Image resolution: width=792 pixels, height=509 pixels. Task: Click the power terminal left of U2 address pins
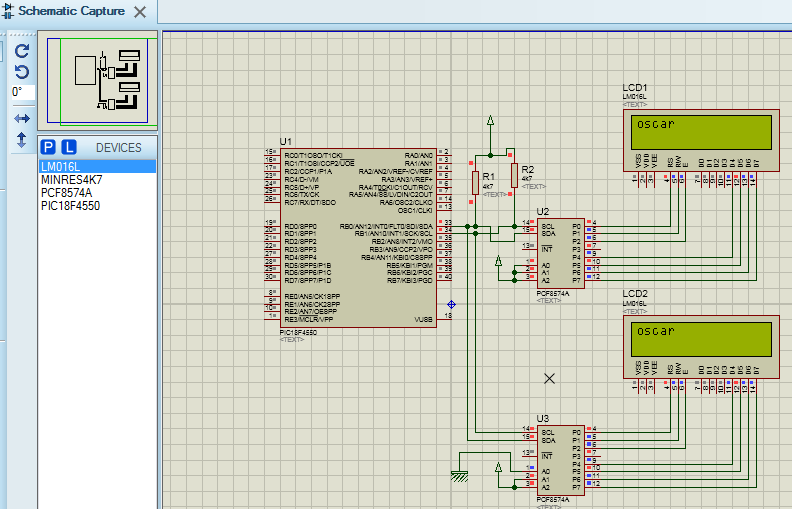tap(499, 261)
